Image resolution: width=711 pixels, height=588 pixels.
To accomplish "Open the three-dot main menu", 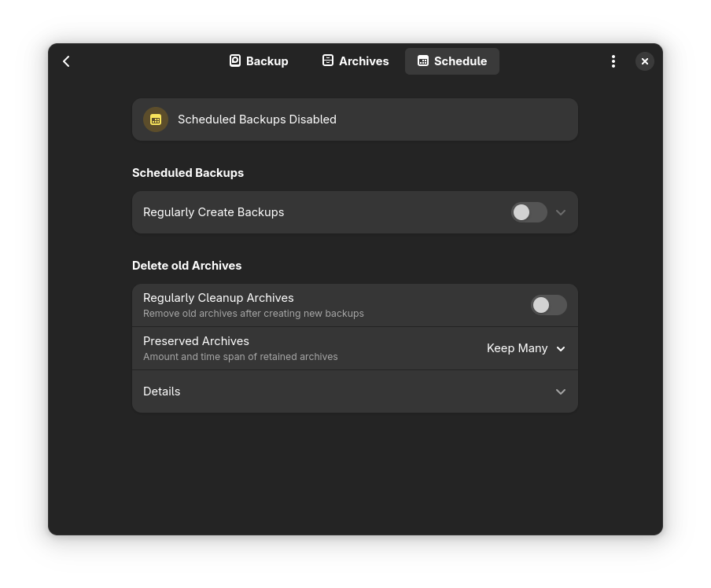I will [613, 61].
